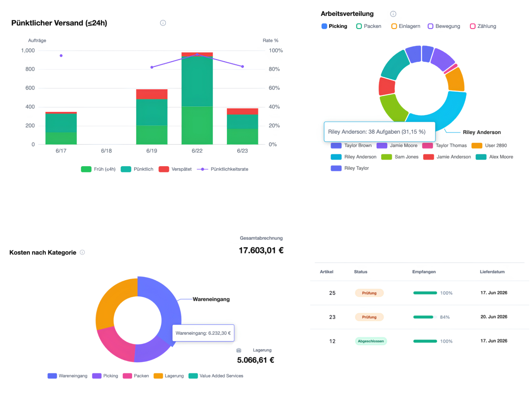
Task: Enable the Einlagern work type filter
Action: 406,26
